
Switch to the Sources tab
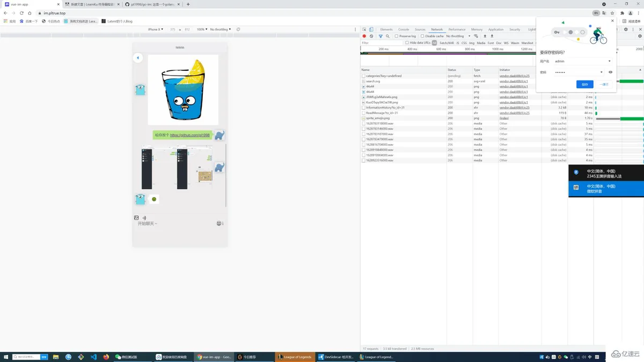420,29
